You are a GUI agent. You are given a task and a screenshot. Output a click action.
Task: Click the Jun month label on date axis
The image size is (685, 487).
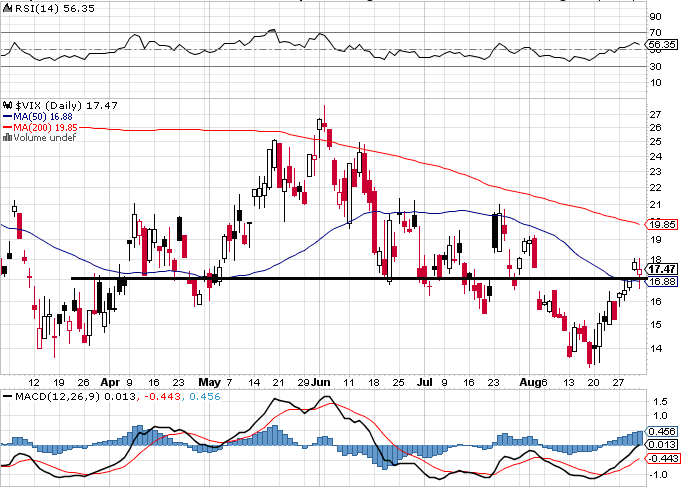click(320, 382)
